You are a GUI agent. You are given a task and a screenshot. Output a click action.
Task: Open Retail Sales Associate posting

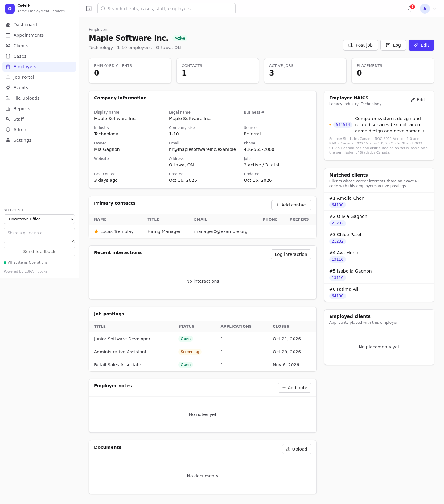click(117, 365)
